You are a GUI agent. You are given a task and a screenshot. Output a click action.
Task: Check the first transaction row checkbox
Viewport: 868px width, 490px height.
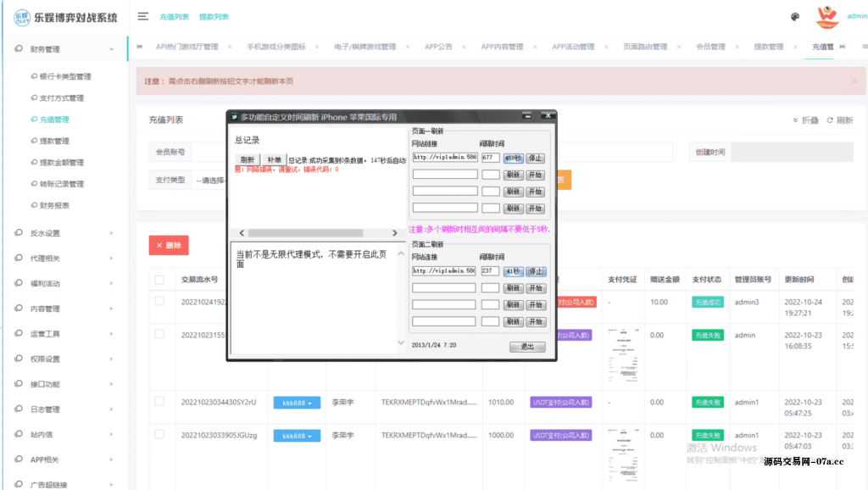[x=158, y=302]
